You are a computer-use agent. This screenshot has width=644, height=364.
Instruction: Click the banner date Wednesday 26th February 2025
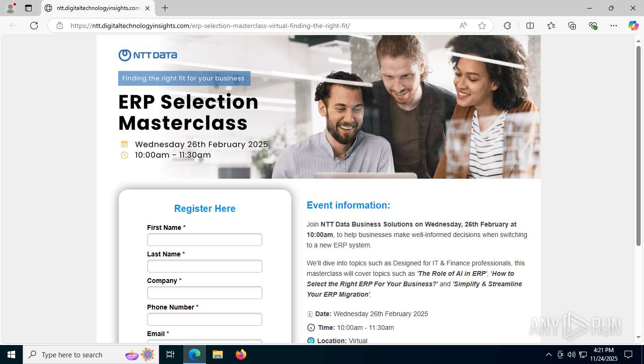click(x=201, y=145)
